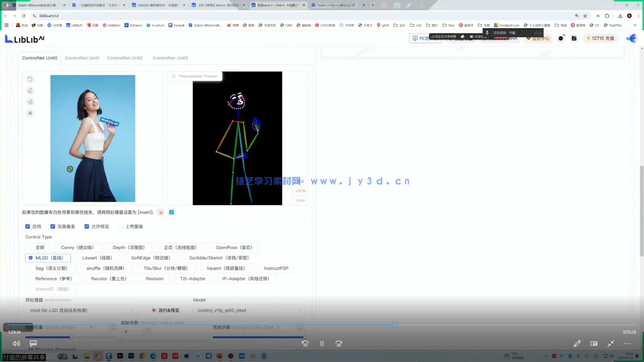This screenshot has width=644, height=362.
Task: Toggle the 完美像素 checkbox
Action: coord(53,227)
